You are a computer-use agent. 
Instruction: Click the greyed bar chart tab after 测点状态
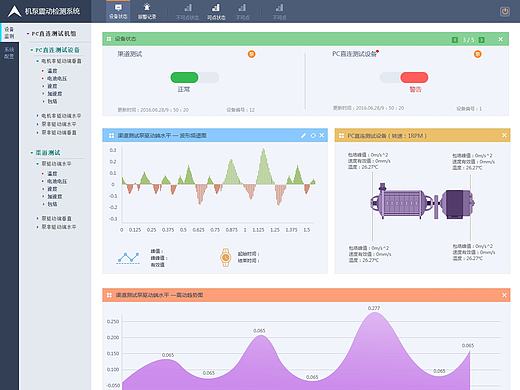coord(243,11)
